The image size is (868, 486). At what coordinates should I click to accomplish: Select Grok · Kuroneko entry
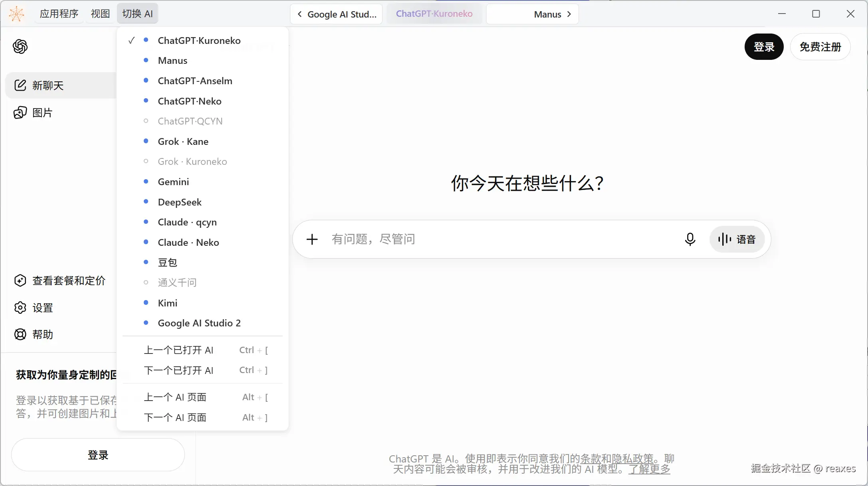(x=202, y=161)
